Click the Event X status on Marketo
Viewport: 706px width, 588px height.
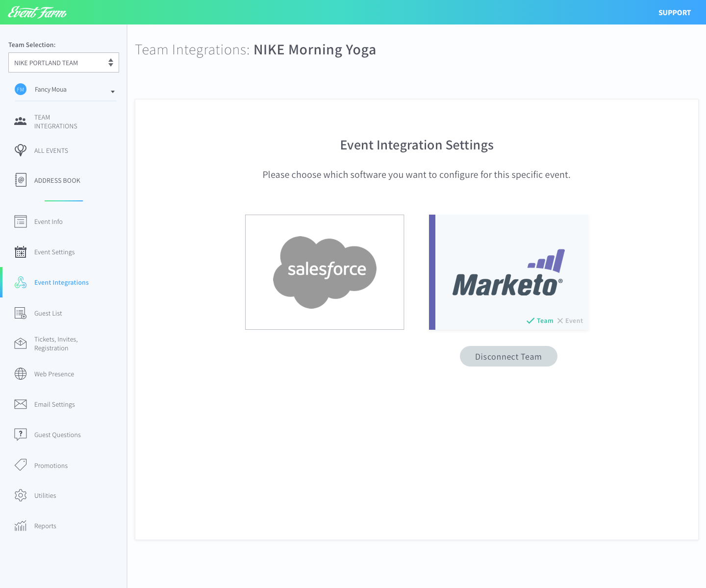(x=570, y=321)
